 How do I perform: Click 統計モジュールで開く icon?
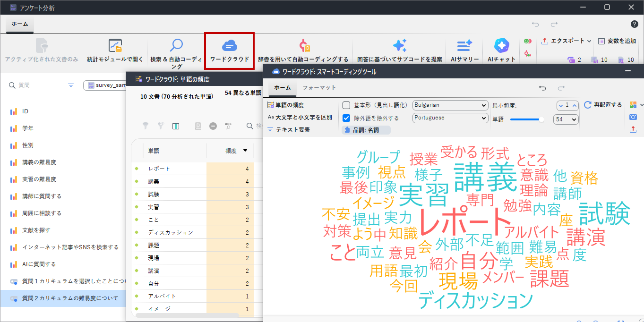coord(115,46)
